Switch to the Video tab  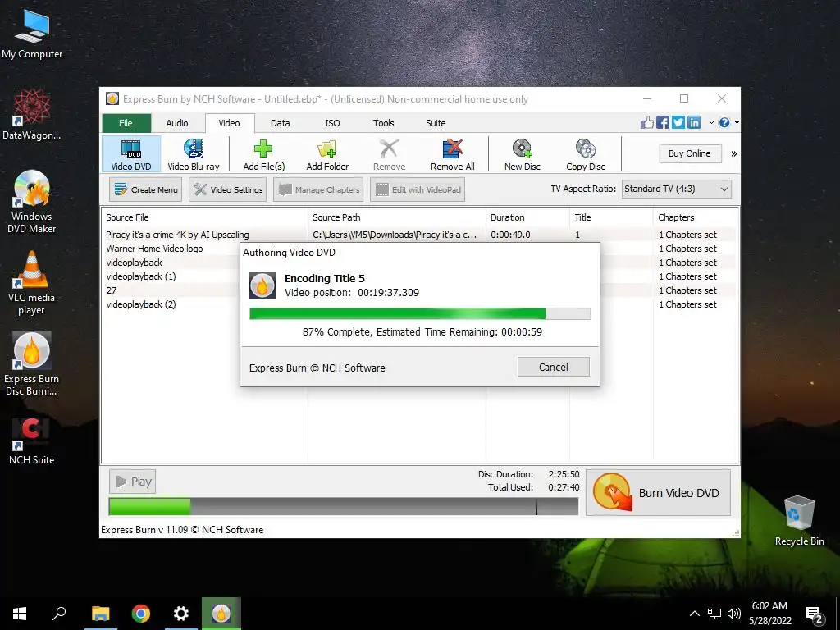tap(230, 123)
